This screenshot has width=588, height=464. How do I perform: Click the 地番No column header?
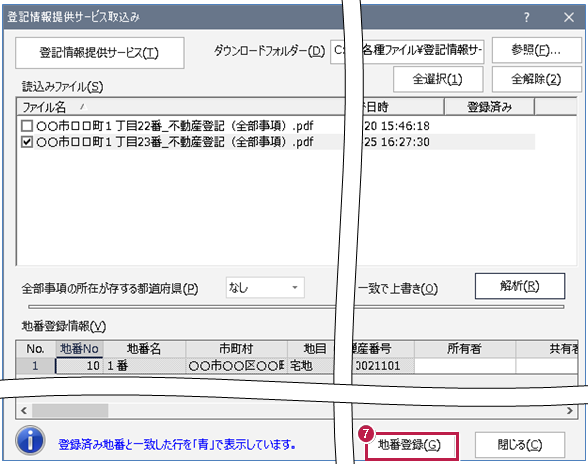tap(80, 349)
